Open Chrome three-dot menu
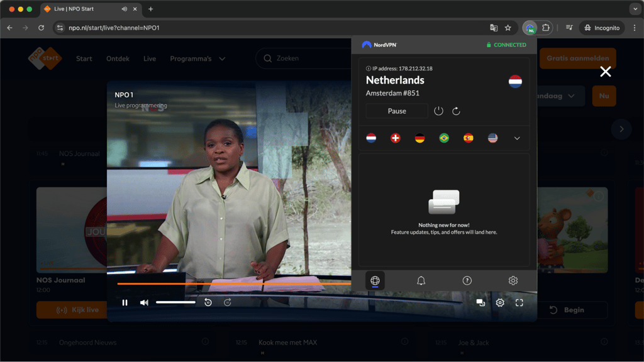The height and width of the screenshot is (362, 644). [x=635, y=28]
